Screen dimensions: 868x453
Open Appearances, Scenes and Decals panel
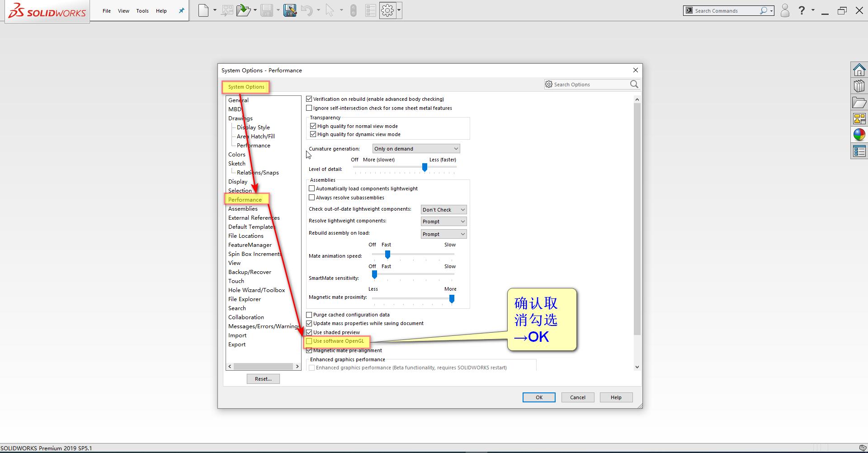(859, 134)
